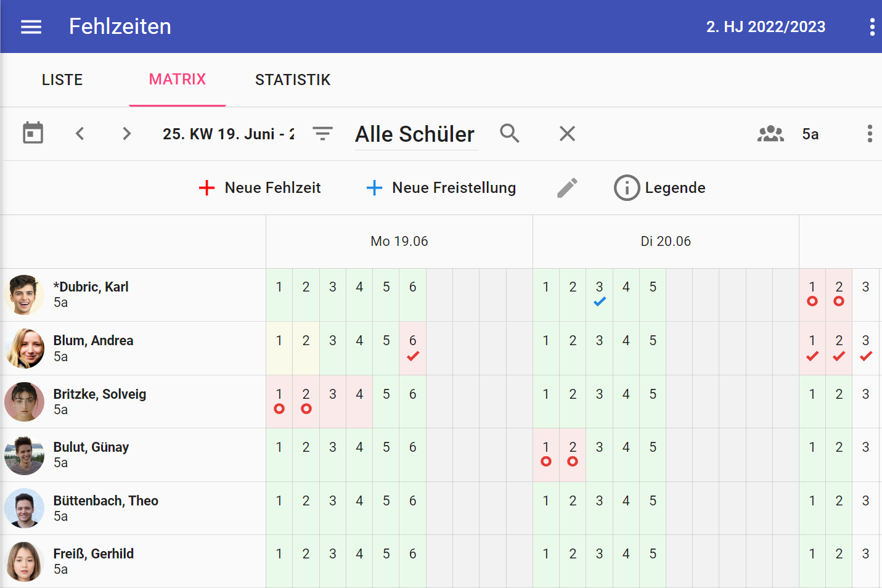Open the calendar date picker

coord(33,133)
